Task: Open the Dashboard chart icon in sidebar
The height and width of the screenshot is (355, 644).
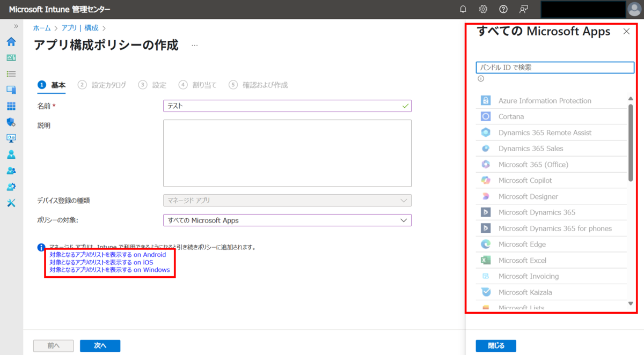Action: click(11, 58)
